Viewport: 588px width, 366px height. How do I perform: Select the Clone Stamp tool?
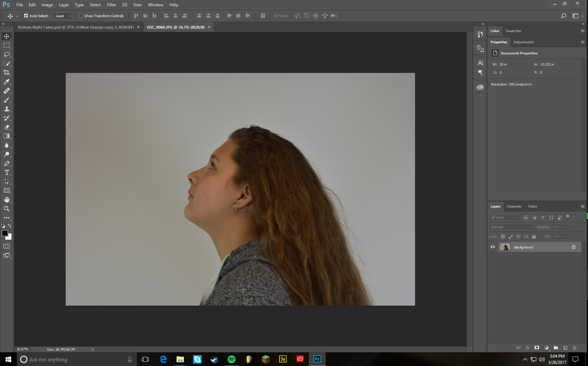[x=7, y=109]
